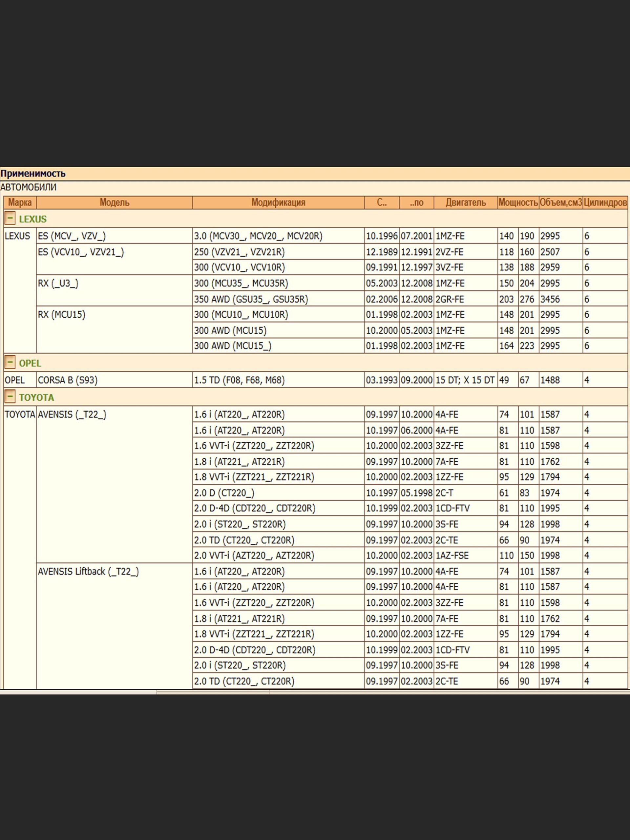630x840 pixels.
Task: Click the Мощность column header
Action: point(518,202)
